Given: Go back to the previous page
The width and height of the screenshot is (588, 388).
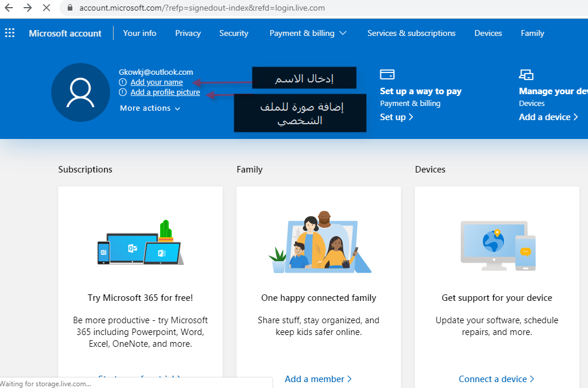Looking at the screenshot, I should 9,8.
